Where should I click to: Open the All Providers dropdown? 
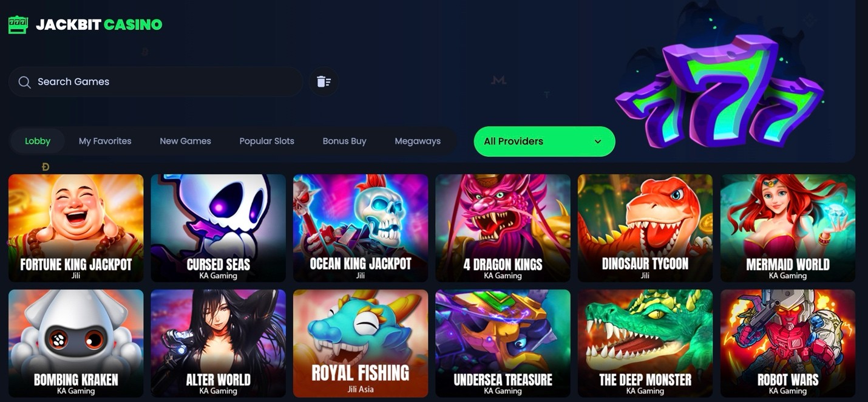pos(544,141)
